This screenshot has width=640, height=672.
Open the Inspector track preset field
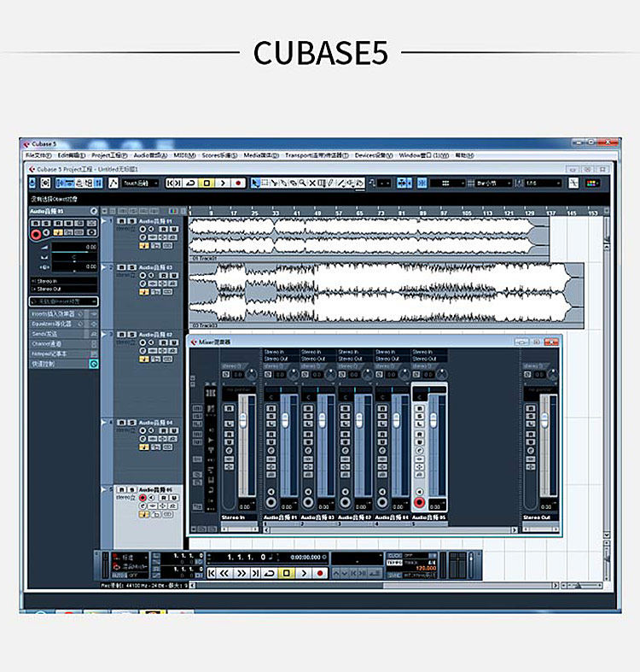pyautogui.click(x=63, y=301)
